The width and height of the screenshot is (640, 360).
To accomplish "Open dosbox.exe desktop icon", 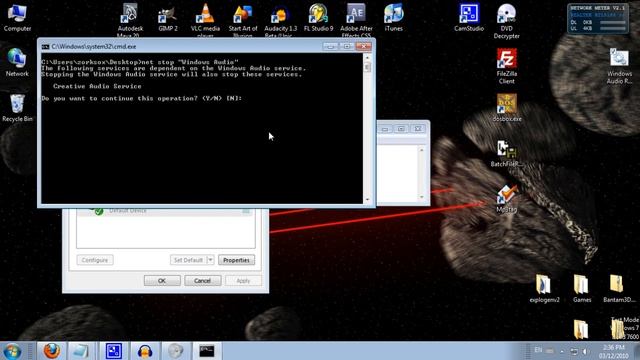I will pyautogui.click(x=507, y=108).
